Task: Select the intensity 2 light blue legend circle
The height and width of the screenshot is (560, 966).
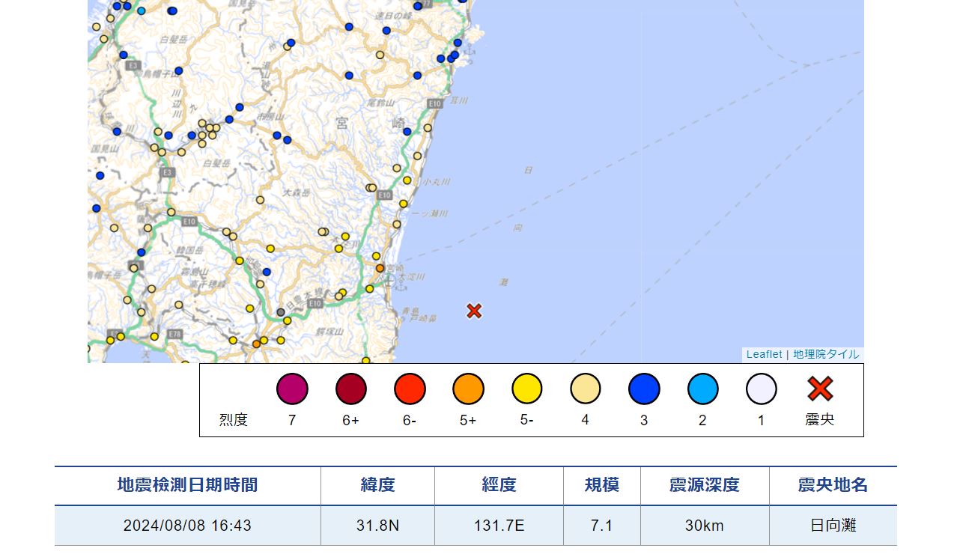Action: tap(702, 389)
